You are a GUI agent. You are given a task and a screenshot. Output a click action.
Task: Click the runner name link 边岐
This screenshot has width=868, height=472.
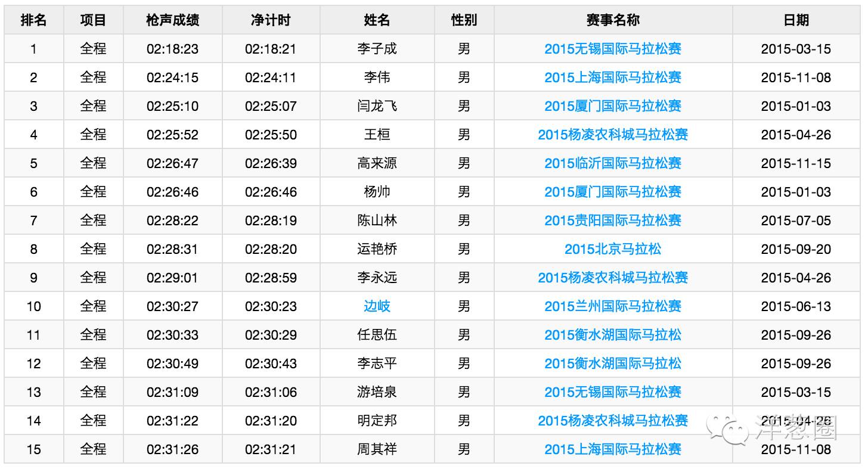point(377,306)
